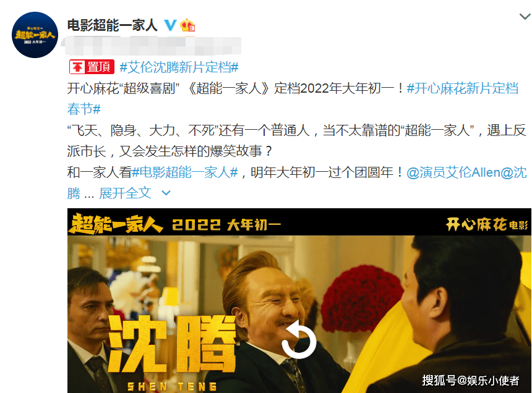Replay the video with the circular arrow
Viewport: 532px width, 393px height.
299,340
